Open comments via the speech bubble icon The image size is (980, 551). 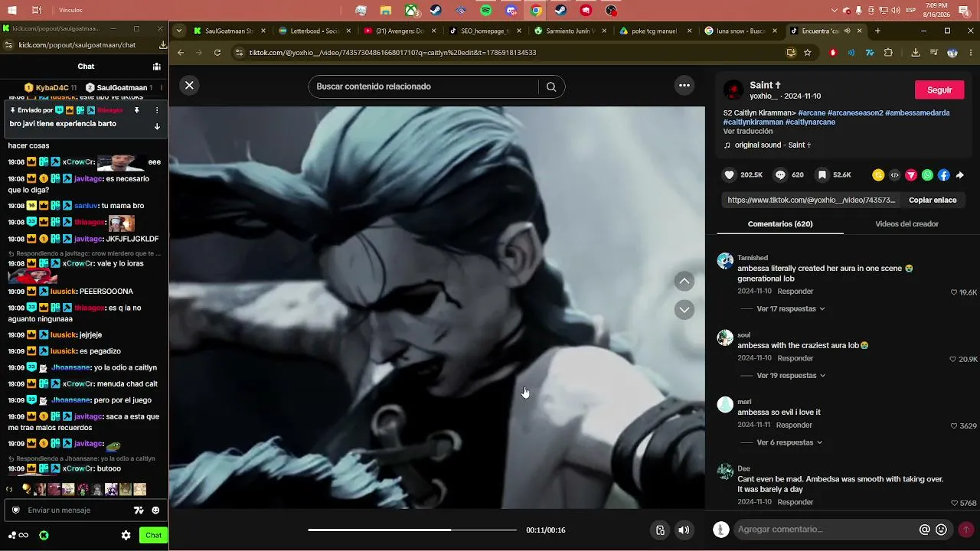(x=780, y=175)
